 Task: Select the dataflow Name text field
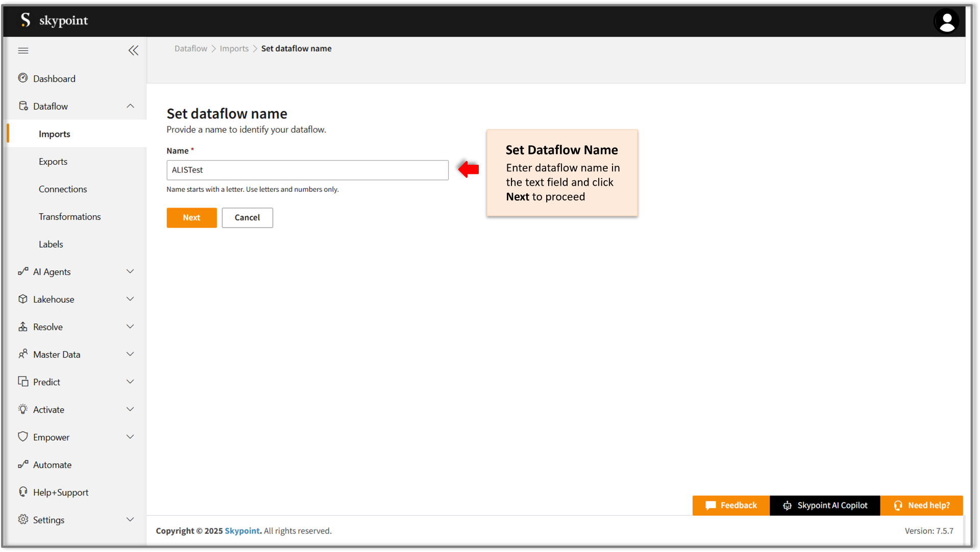point(307,170)
